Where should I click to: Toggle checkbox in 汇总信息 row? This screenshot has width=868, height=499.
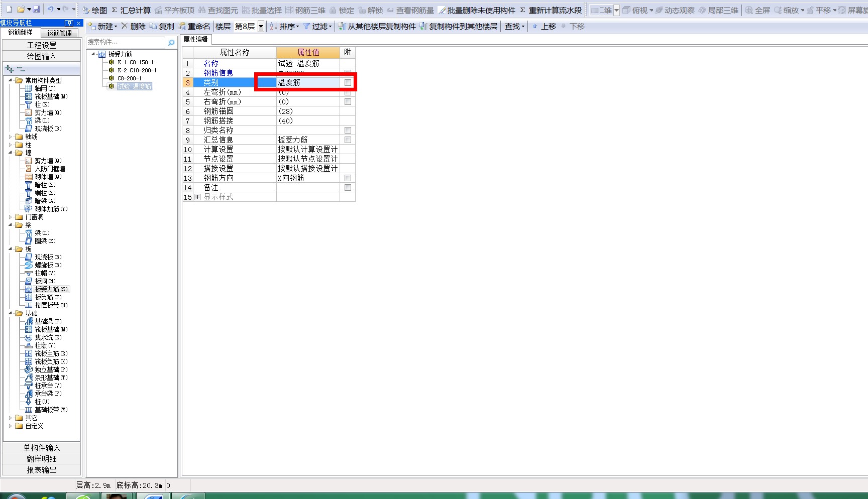click(x=348, y=140)
